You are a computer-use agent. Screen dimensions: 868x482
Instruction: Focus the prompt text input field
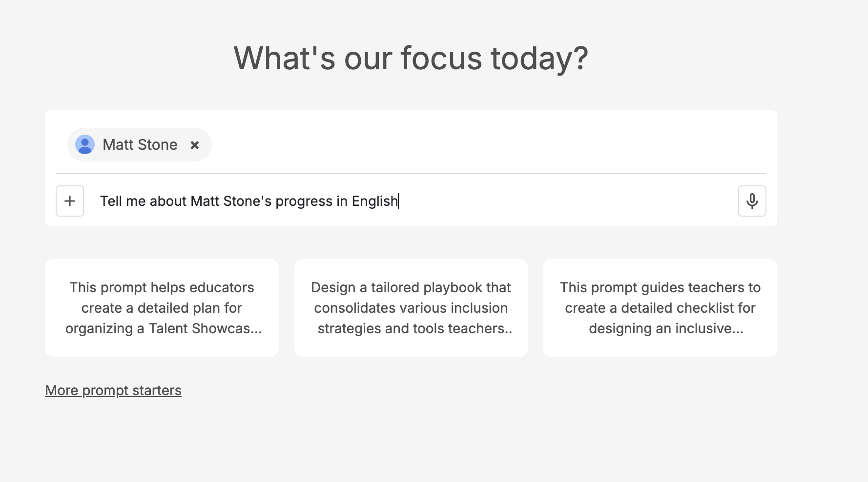coord(537,201)
